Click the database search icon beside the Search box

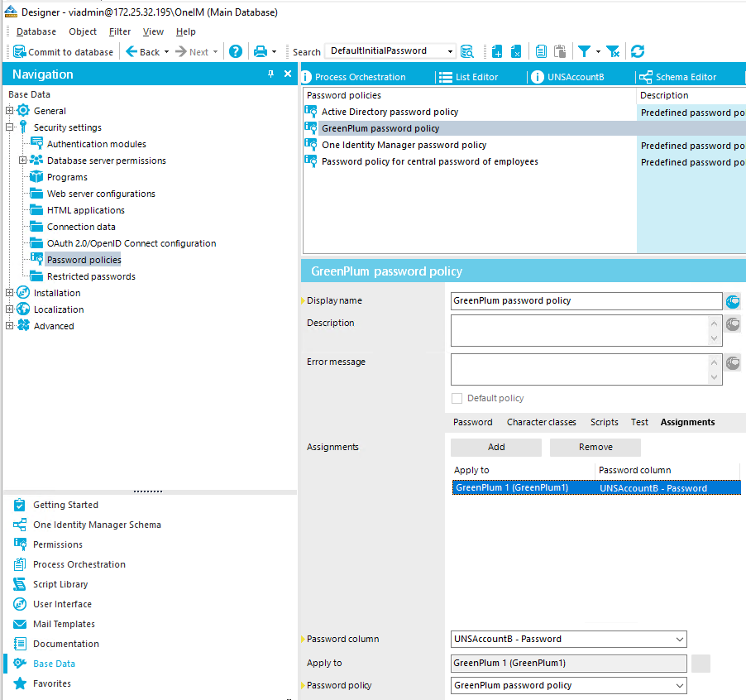467,50
